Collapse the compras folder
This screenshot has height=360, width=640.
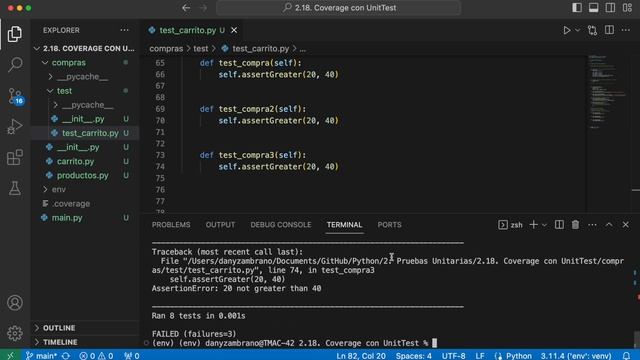coord(85,62)
